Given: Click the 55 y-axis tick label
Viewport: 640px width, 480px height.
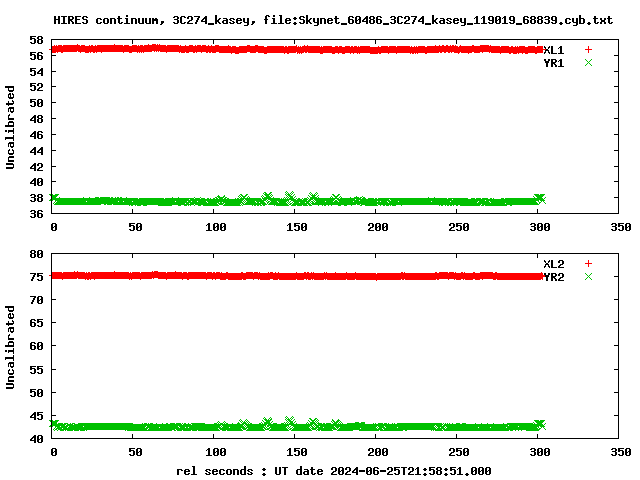Looking at the screenshot, I should tap(36, 370).
